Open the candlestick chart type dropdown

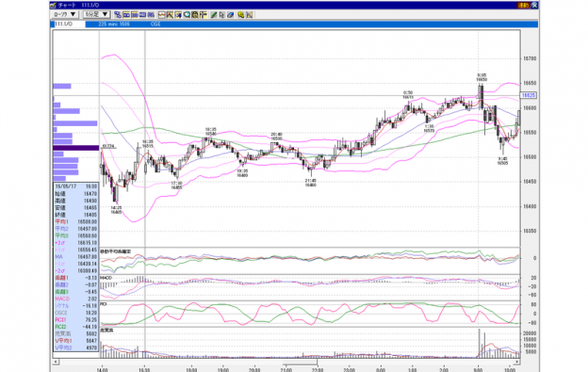(x=65, y=14)
